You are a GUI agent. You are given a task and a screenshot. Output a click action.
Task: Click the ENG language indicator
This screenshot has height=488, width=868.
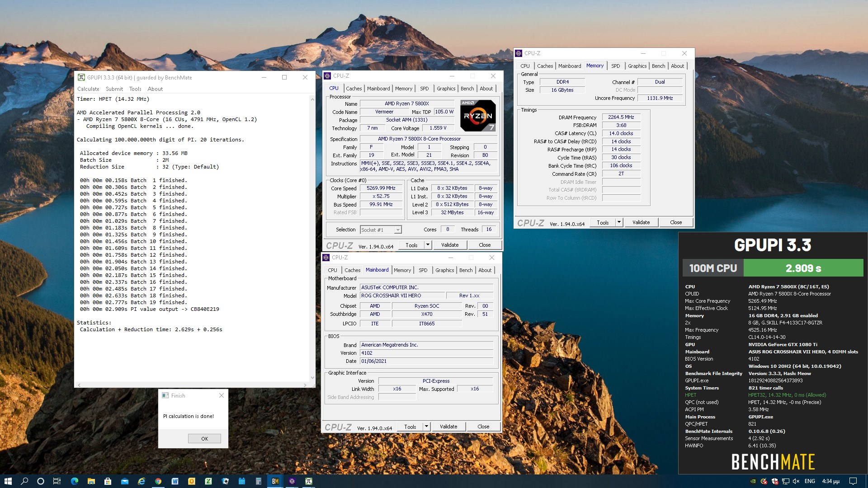click(x=810, y=481)
